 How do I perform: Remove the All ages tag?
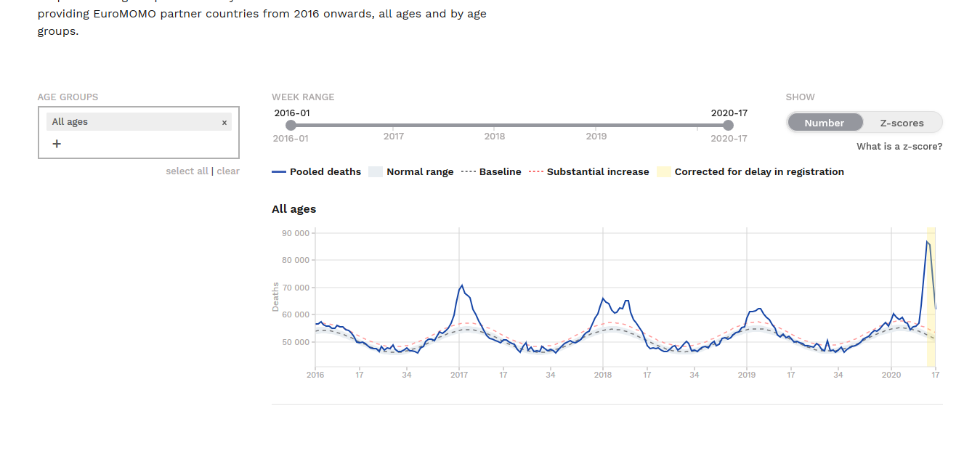pyautogui.click(x=224, y=123)
